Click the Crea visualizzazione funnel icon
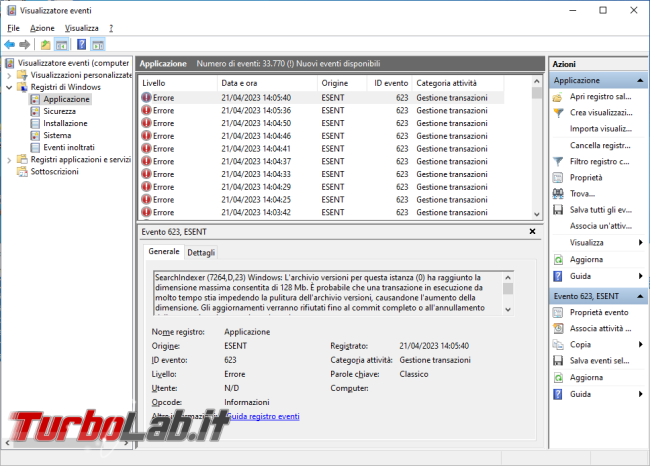Viewport: 650px width, 466px height. (x=558, y=113)
